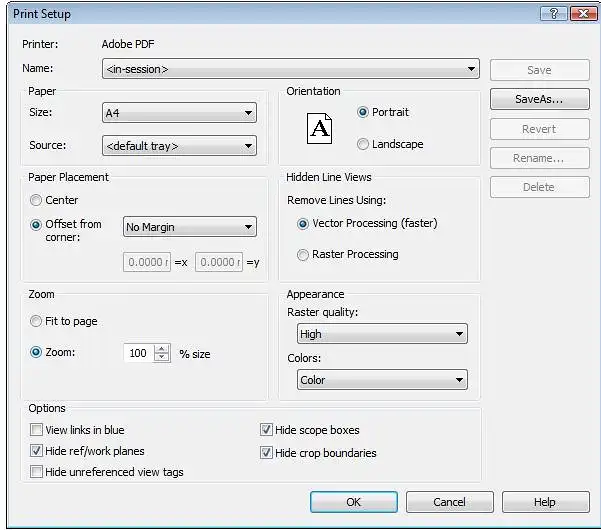The width and height of the screenshot is (601, 530).
Task: Select Landscape orientation
Action: [x=363, y=144]
